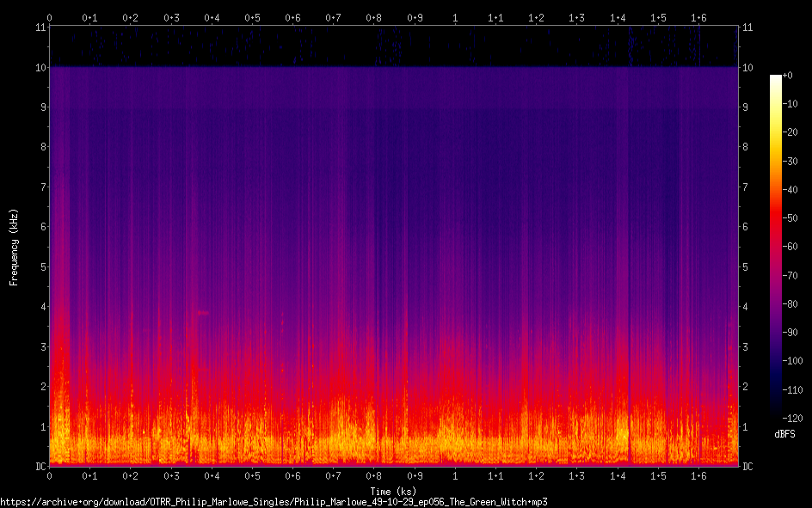Viewport: 812px width, 508px height.
Task: Click the DC label on the right frequency axis
Action: point(748,467)
